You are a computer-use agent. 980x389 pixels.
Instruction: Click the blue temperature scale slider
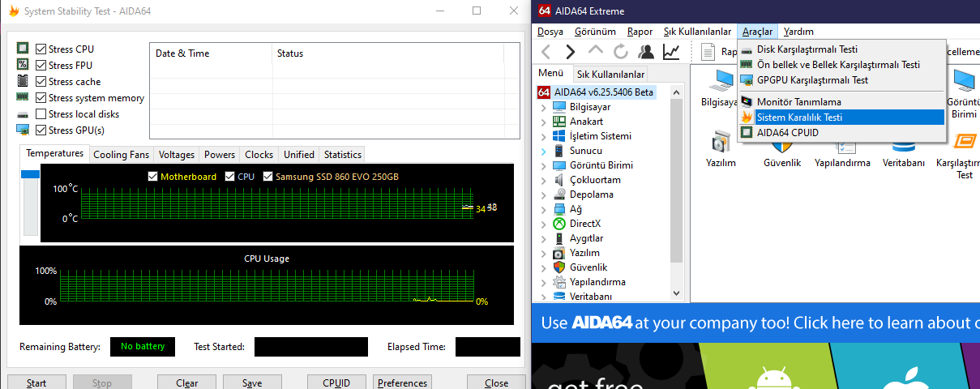30,174
